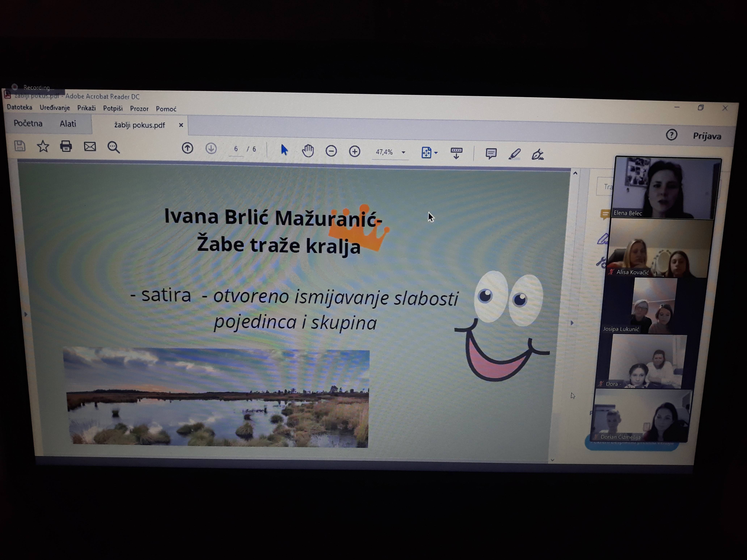Image resolution: width=747 pixels, height=560 pixels.
Task: Close the žablji pokus.pdf tab
Action: [181, 125]
